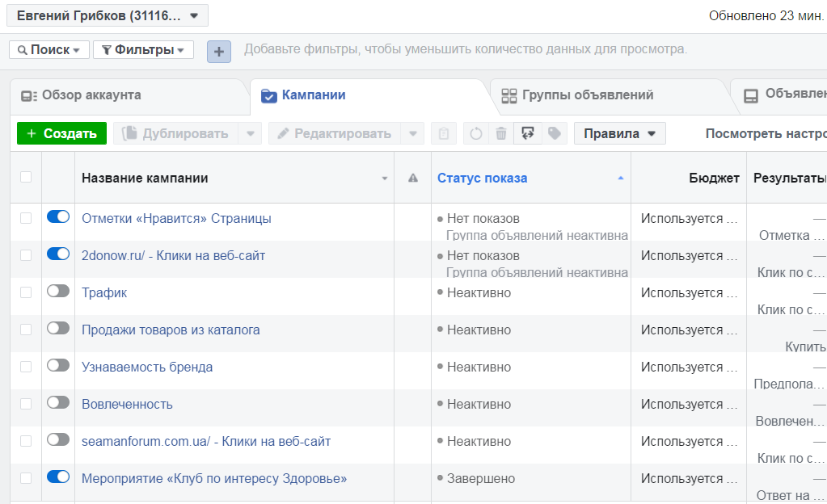Open the Продажи товаров из каталога campaign link
The image size is (827, 504).
point(171,330)
